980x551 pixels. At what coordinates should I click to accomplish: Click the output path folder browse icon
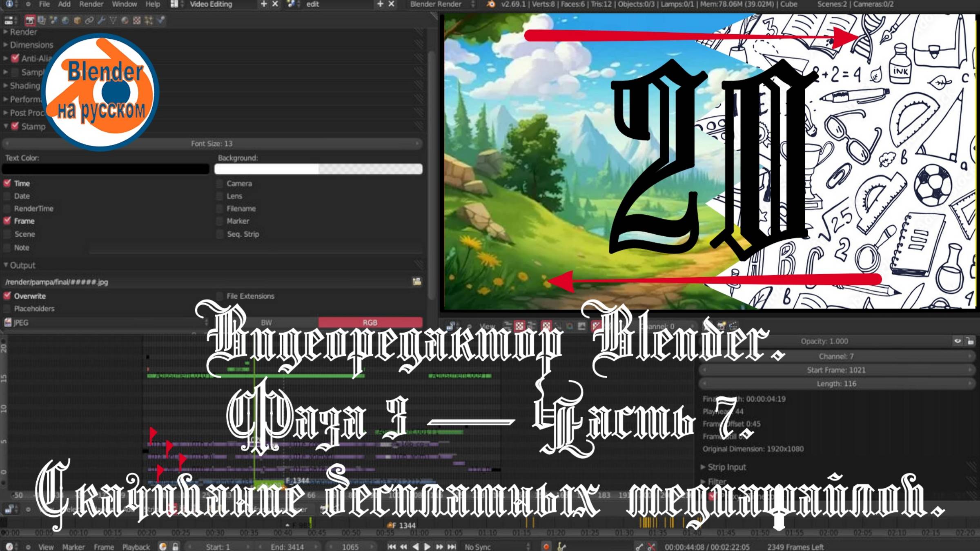pos(416,282)
